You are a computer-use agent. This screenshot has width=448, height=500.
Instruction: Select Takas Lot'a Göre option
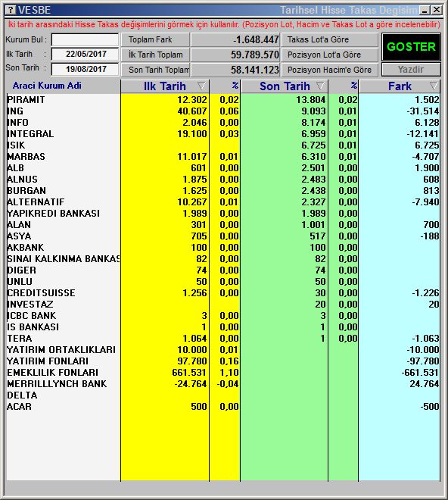click(330, 39)
